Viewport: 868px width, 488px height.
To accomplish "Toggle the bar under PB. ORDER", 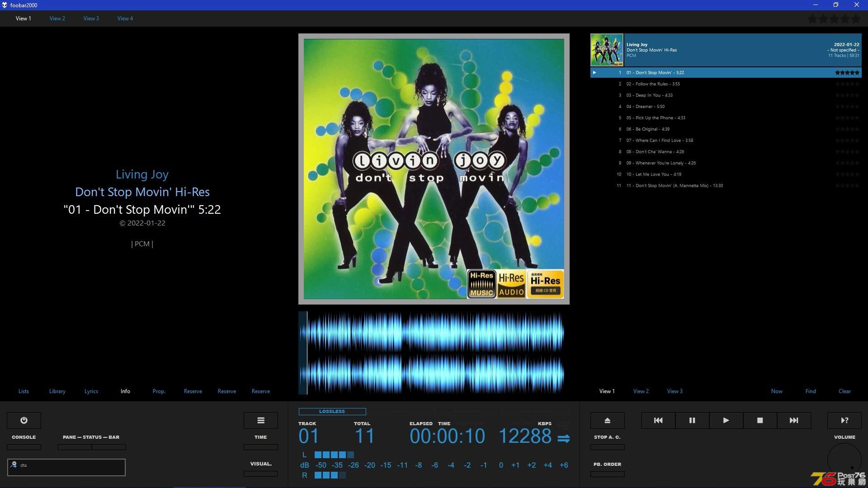I will (x=608, y=474).
